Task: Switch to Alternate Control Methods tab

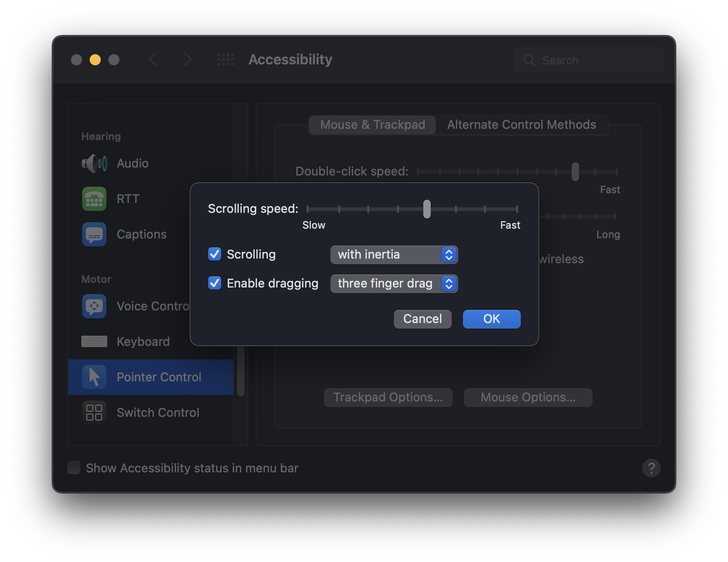Action: tap(521, 125)
